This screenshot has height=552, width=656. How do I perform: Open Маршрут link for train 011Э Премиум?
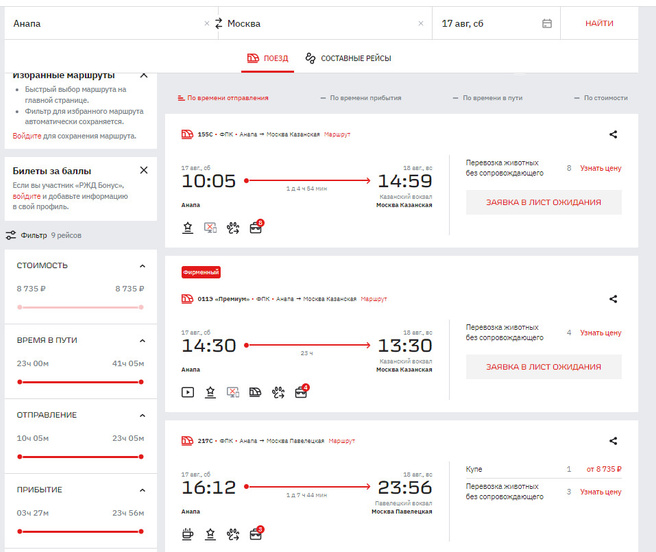(374, 299)
